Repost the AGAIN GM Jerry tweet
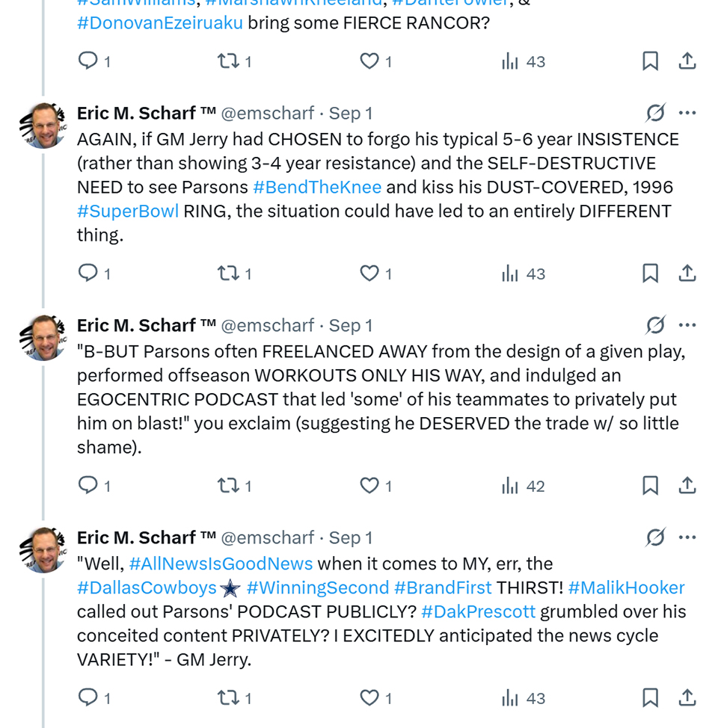Screen dimensions: 718x728 pyautogui.click(x=227, y=274)
